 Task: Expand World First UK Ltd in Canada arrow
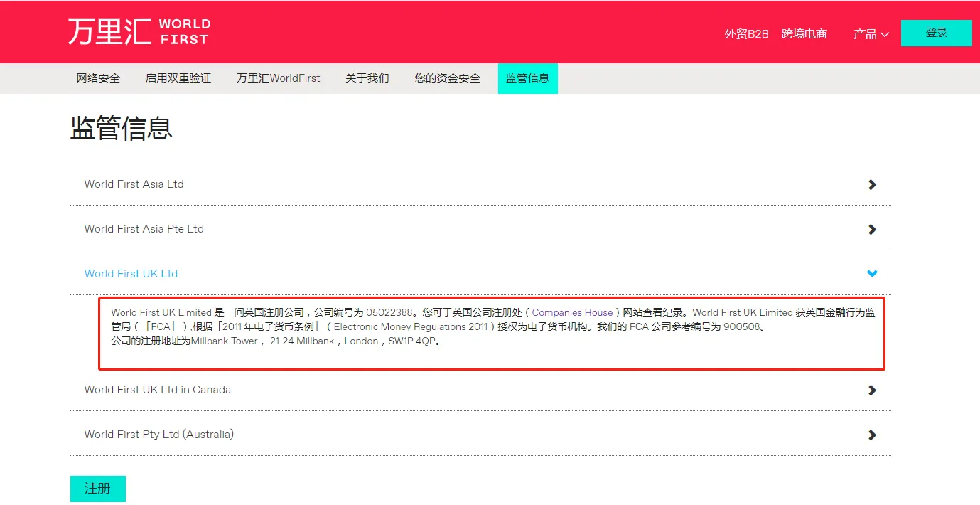872,390
